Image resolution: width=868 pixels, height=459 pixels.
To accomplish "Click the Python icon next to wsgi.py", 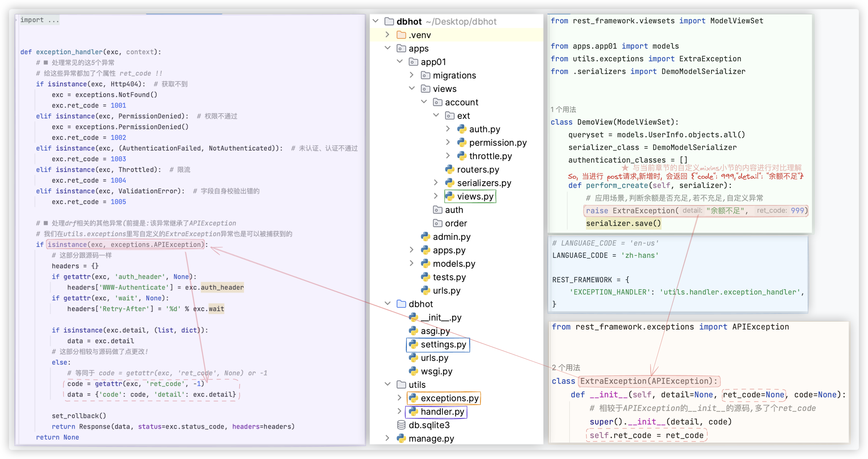I will pos(413,371).
